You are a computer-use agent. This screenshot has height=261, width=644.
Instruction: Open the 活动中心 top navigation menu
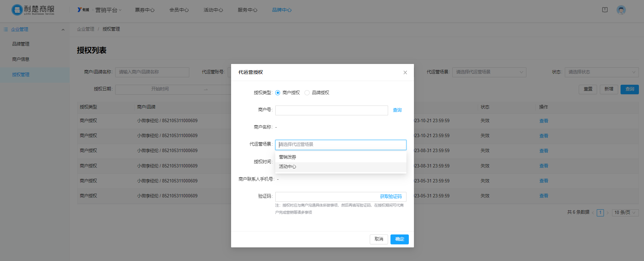click(213, 10)
